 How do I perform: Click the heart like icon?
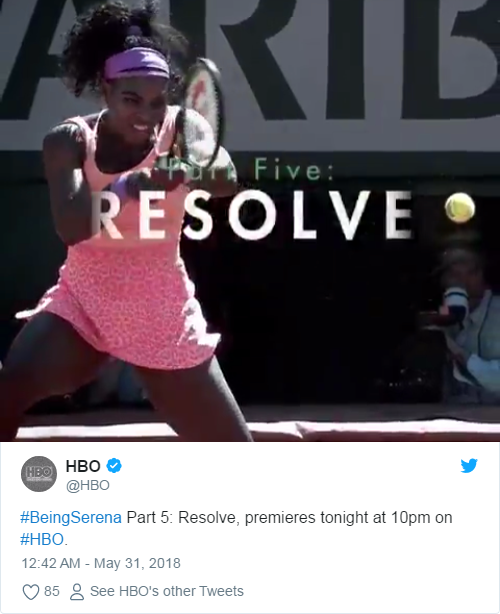point(31,592)
